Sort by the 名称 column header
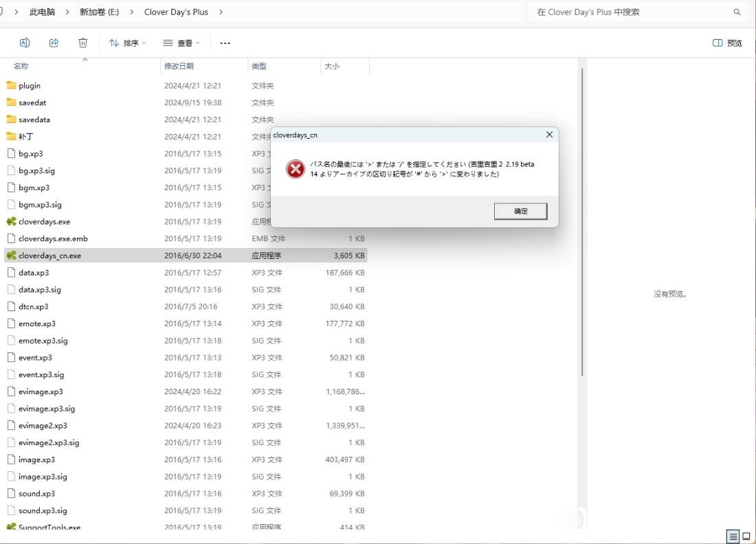Image resolution: width=756 pixels, height=544 pixels. click(21, 66)
